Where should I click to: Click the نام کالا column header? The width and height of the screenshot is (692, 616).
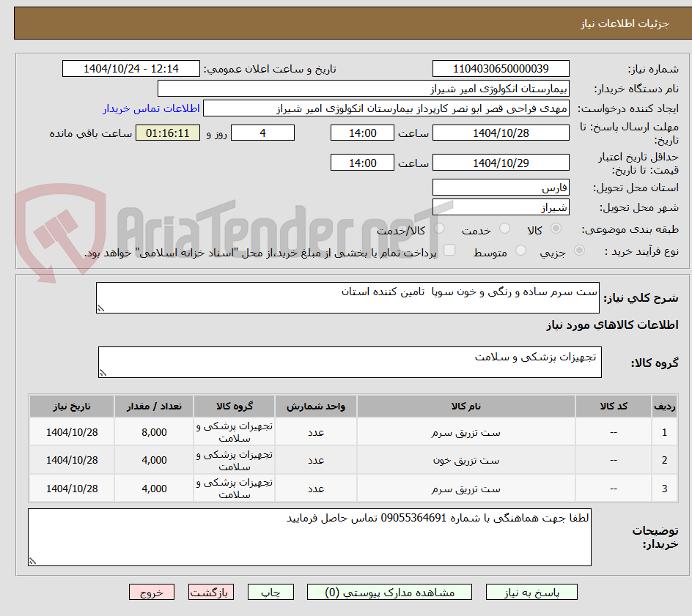pyautogui.click(x=466, y=406)
